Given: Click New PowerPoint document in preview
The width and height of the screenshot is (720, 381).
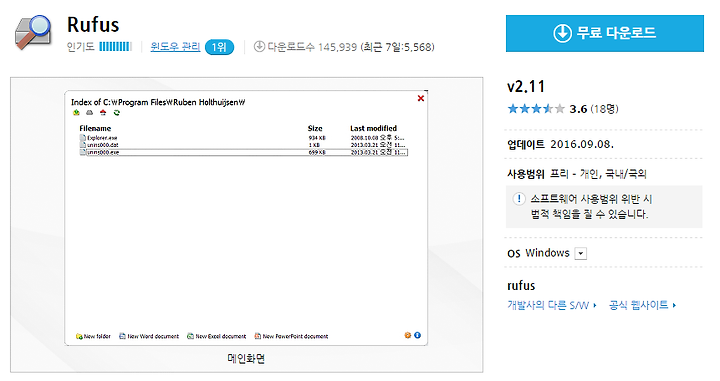Looking at the screenshot, I should (292, 336).
